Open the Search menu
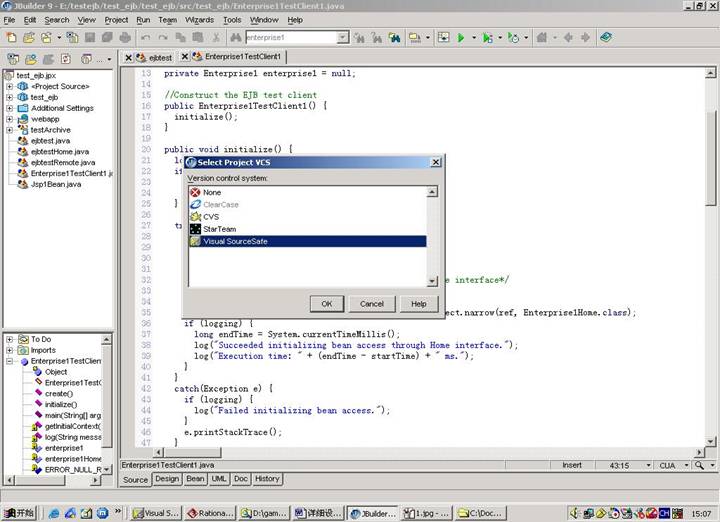This screenshot has height=522, width=720. click(57, 20)
